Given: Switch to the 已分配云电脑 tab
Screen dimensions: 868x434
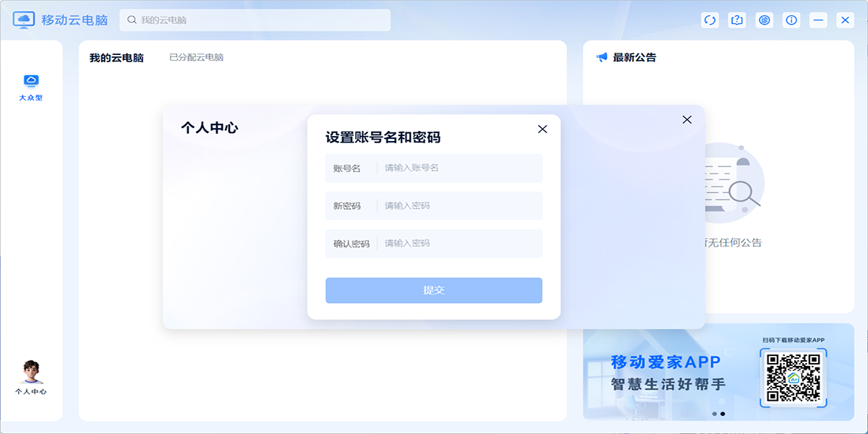Looking at the screenshot, I should (196, 57).
